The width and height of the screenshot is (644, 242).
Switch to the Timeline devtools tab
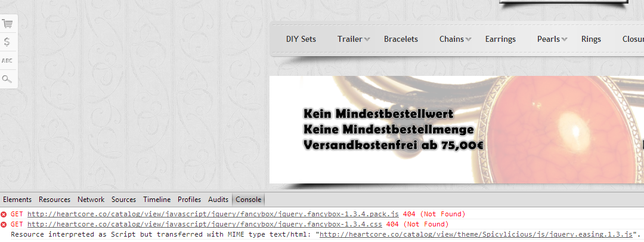pyautogui.click(x=157, y=200)
